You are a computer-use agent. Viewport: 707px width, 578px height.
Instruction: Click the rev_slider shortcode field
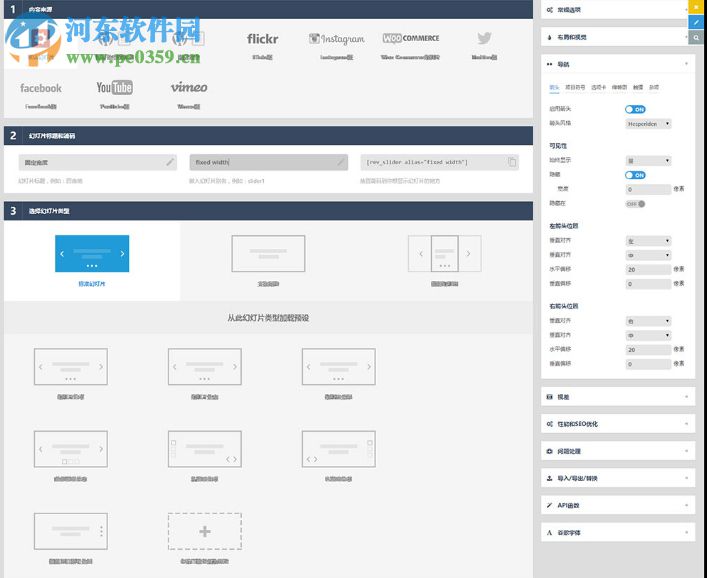click(x=440, y=162)
